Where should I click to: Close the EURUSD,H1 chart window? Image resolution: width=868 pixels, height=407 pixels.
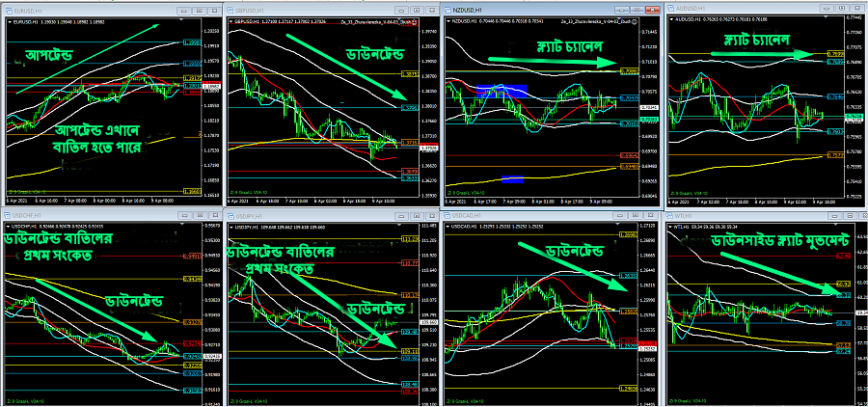[x=215, y=11]
